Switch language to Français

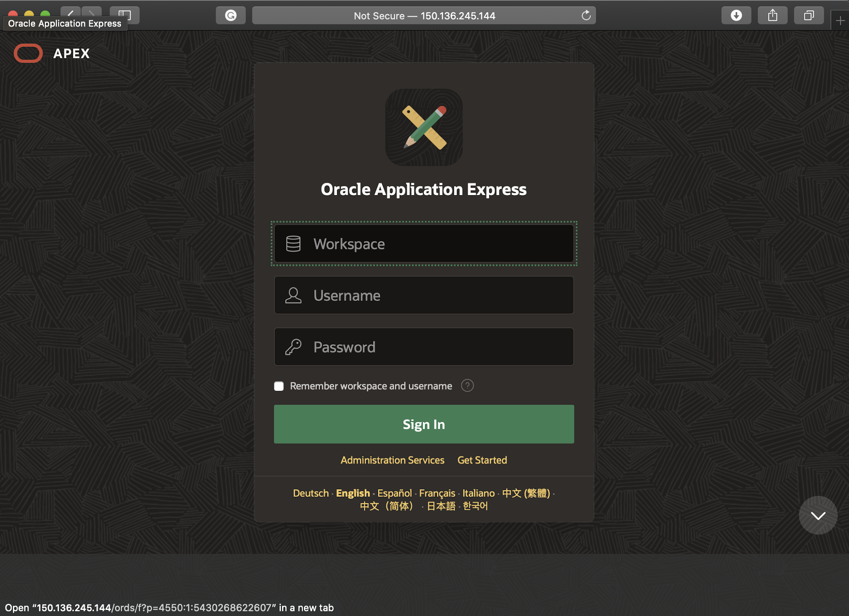pos(437,493)
